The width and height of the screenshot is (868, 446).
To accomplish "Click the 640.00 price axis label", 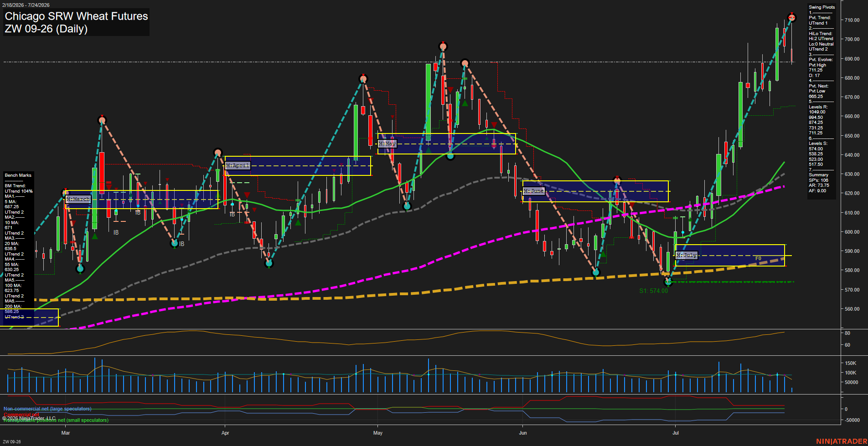I will coord(852,155).
